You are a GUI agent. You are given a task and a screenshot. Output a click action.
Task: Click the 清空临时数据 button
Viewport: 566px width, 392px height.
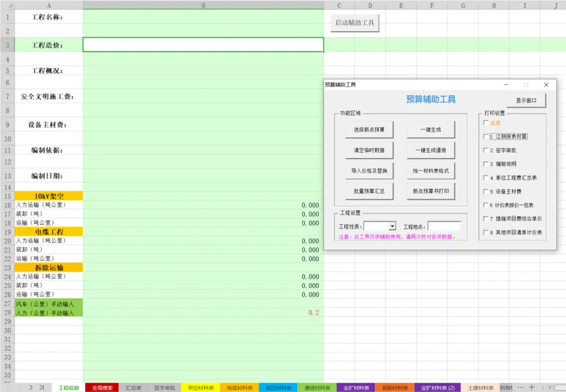pyautogui.click(x=369, y=150)
